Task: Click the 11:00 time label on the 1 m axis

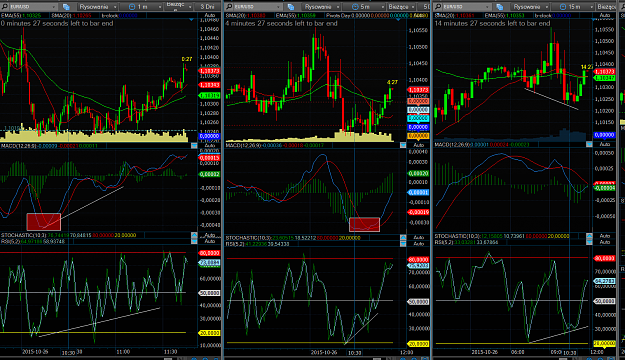Action: (x=123, y=352)
